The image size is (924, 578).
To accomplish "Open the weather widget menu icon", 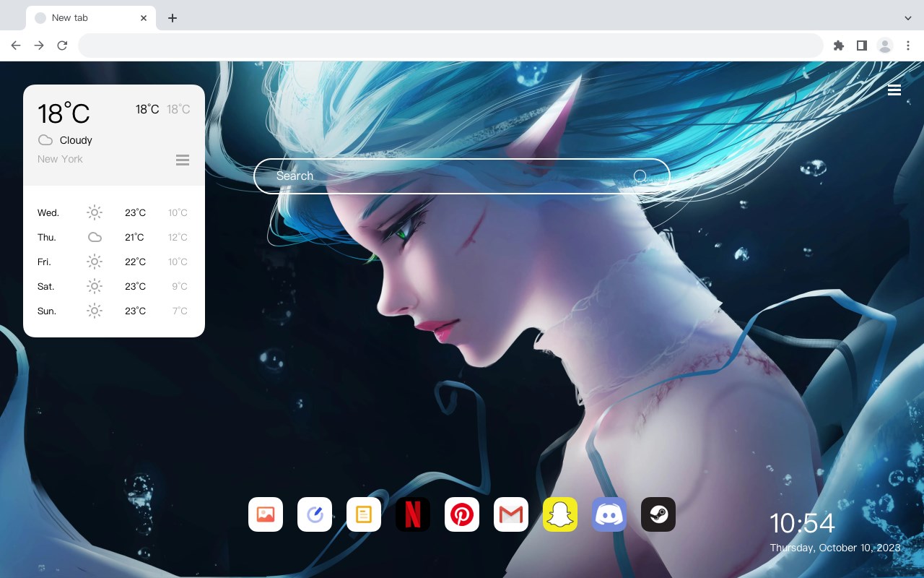I will (183, 160).
